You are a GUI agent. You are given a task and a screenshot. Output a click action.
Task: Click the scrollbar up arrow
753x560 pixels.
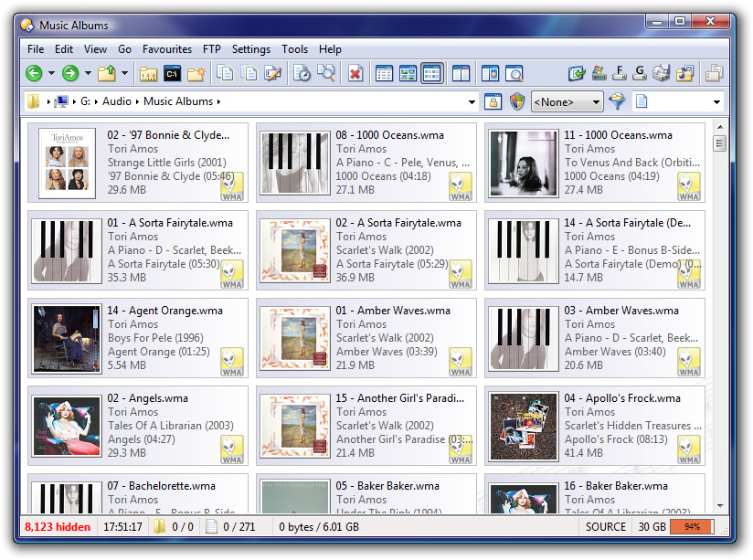720,127
